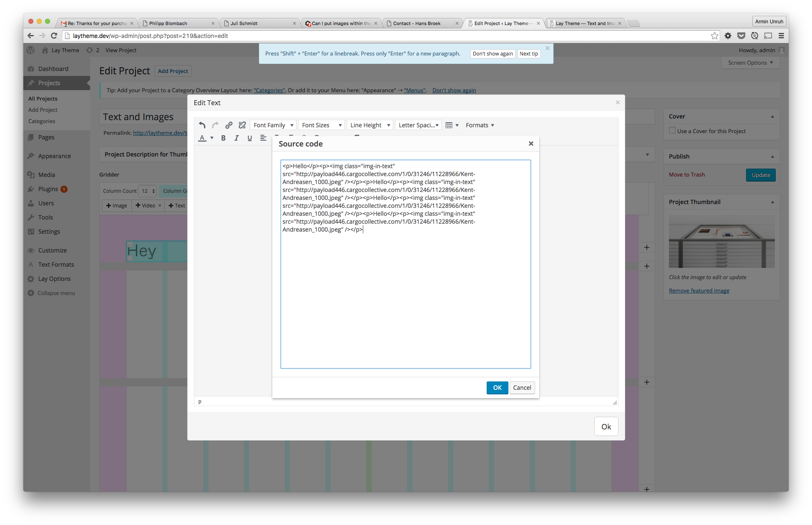Click 'Remove featured image' link
This screenshot has width=812, height=525.
click(699, 290)
